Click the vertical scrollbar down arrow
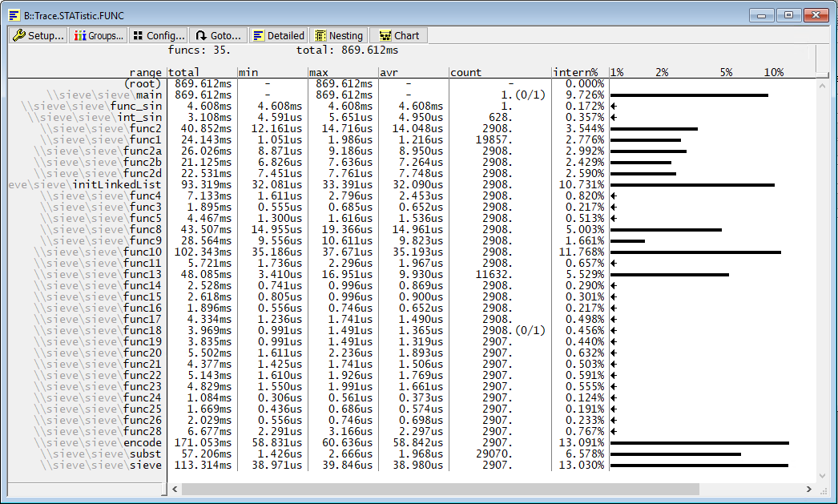 823,476
